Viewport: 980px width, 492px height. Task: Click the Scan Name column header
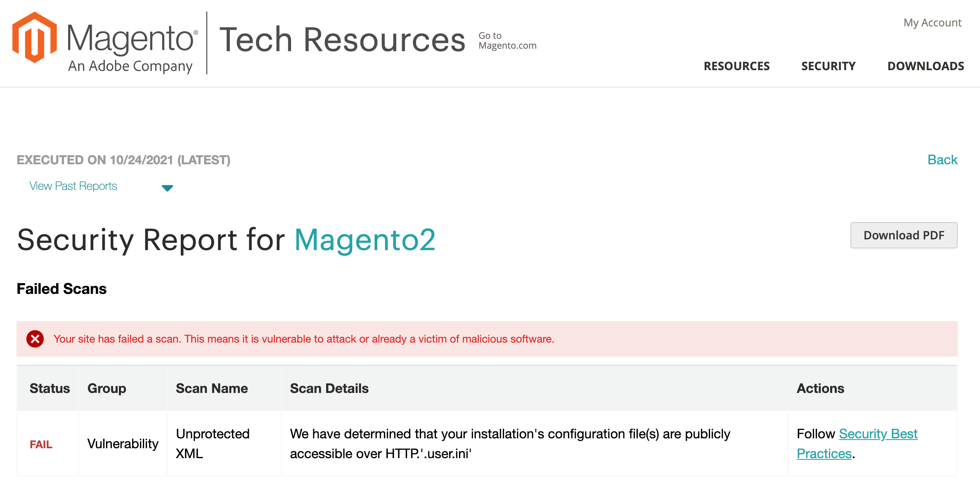coord(212,388)
